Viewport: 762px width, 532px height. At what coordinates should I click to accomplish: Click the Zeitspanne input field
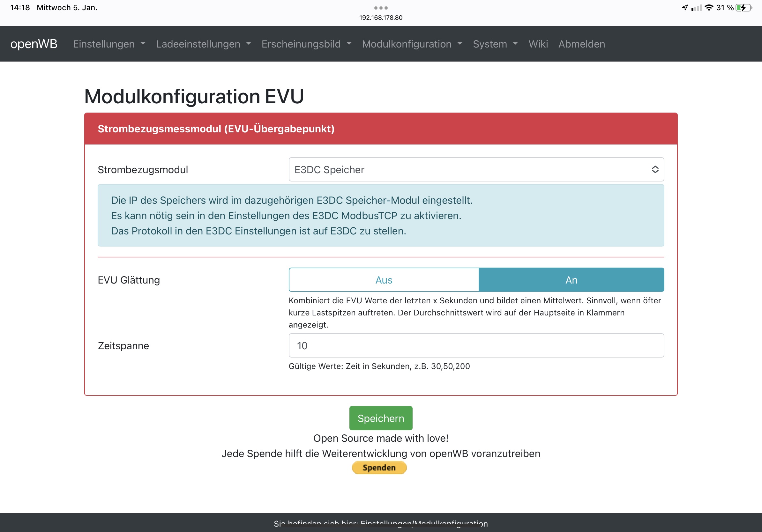click(476, 346)
